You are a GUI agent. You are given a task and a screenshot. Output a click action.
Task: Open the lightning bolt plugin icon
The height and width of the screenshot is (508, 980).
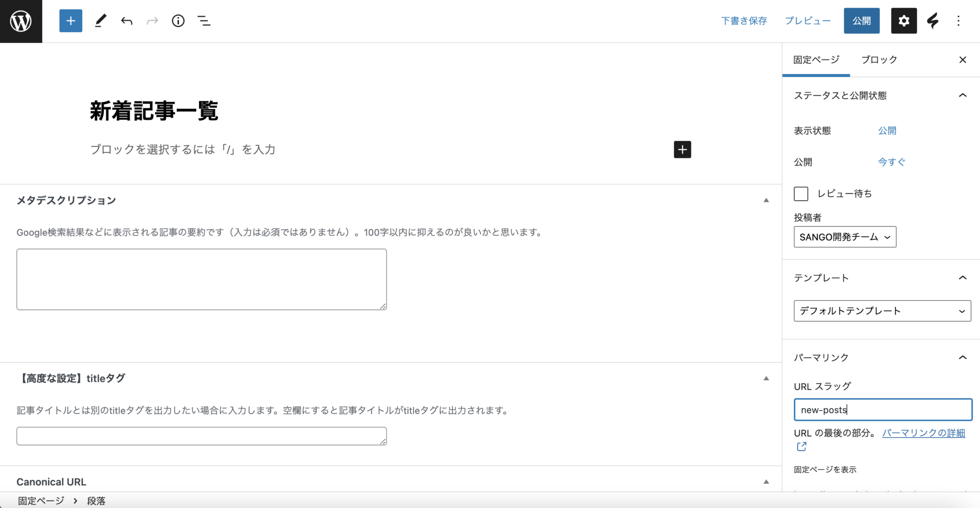click(x=933, y=21)
